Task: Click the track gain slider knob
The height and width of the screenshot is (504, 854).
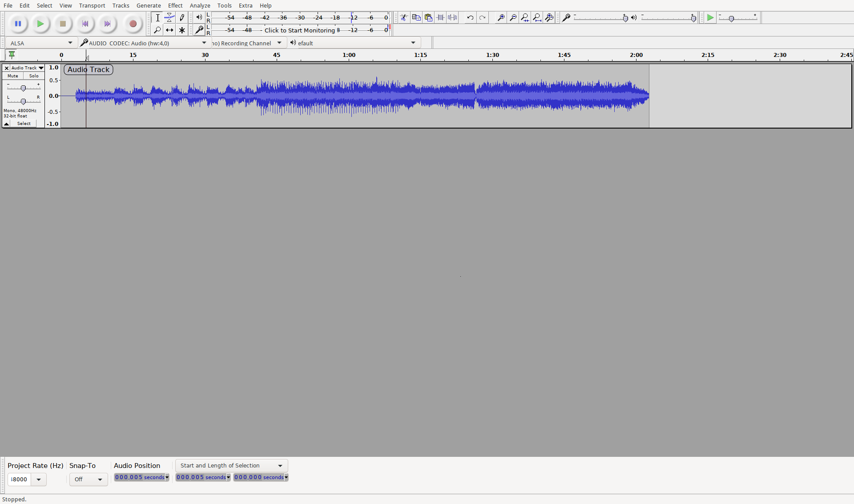Action: pyautogui.click(x=23, y=88)
